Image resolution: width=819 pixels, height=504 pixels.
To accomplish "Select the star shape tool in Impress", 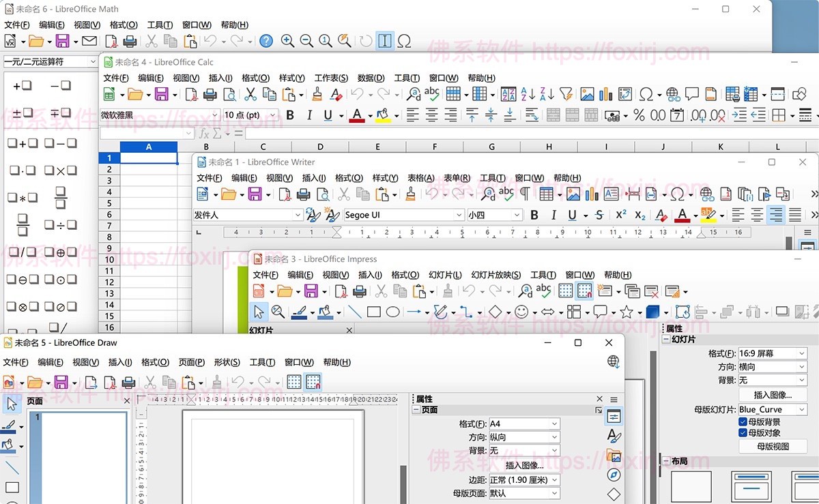I will 627,311.
